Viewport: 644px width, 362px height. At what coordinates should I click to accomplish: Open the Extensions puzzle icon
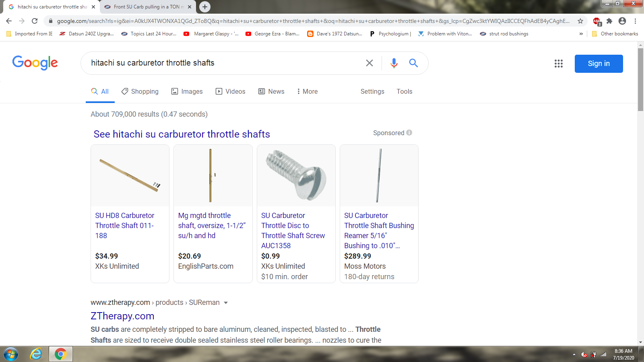pos(609,21)
